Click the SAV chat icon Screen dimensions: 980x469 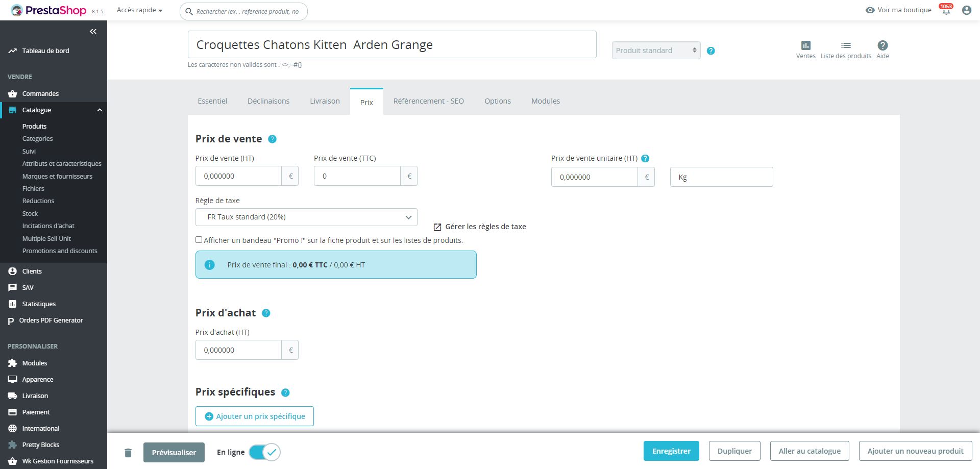click(13, 288)
